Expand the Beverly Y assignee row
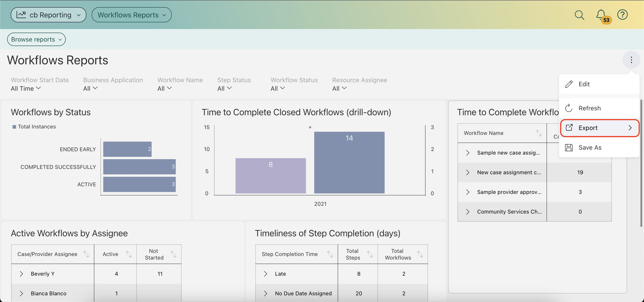This screenshot has width=644, height=302. coord(21,274)
